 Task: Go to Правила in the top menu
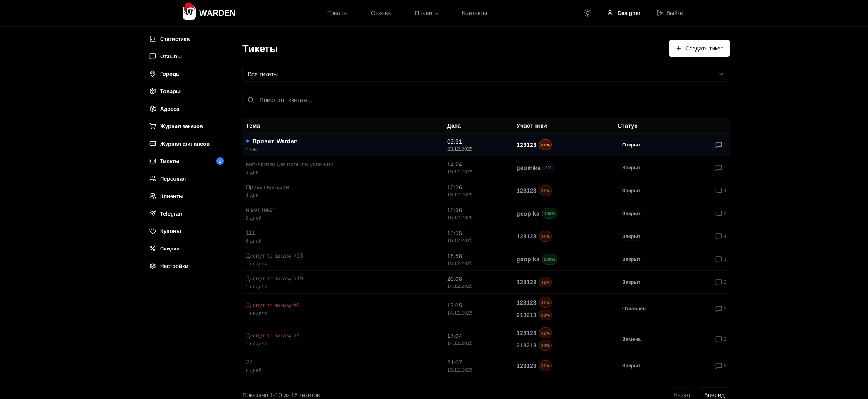426,13
